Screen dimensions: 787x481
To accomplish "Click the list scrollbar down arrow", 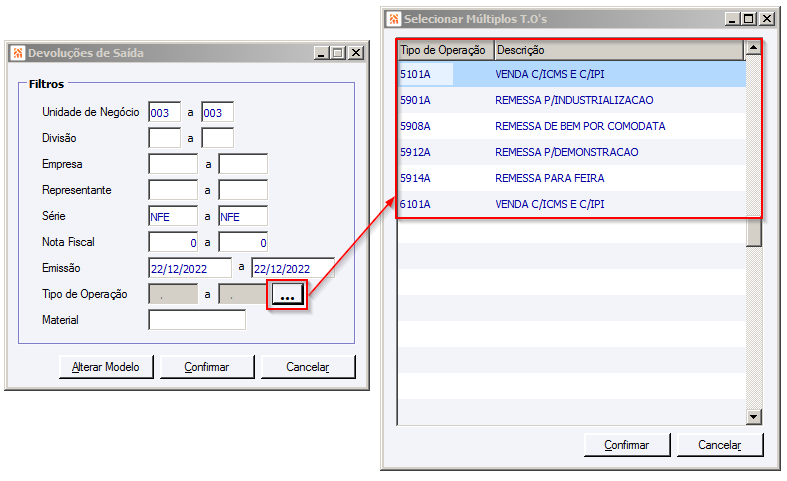I will [753, 416].
